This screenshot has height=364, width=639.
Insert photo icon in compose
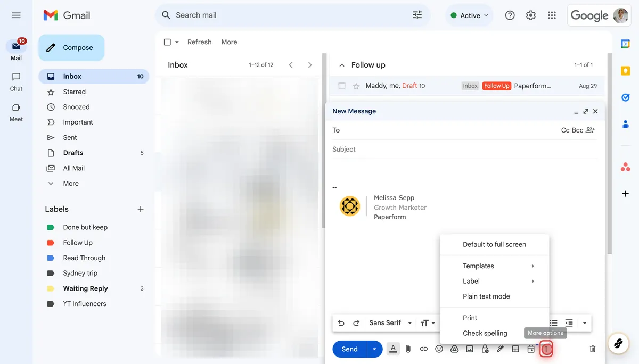470,349
